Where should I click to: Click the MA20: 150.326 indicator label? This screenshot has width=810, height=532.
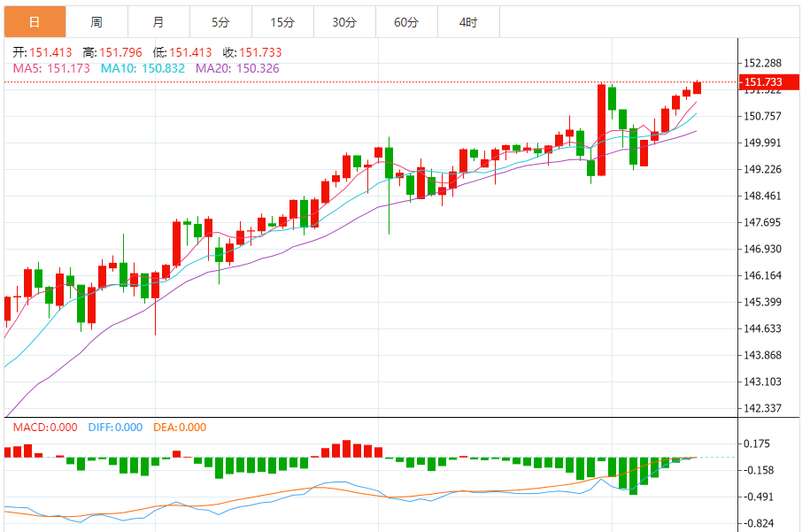point(237,68)
